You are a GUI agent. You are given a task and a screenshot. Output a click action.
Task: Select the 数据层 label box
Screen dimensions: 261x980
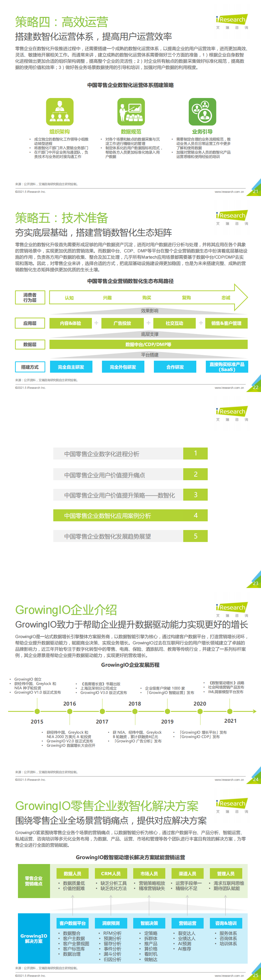pos(30,345)
